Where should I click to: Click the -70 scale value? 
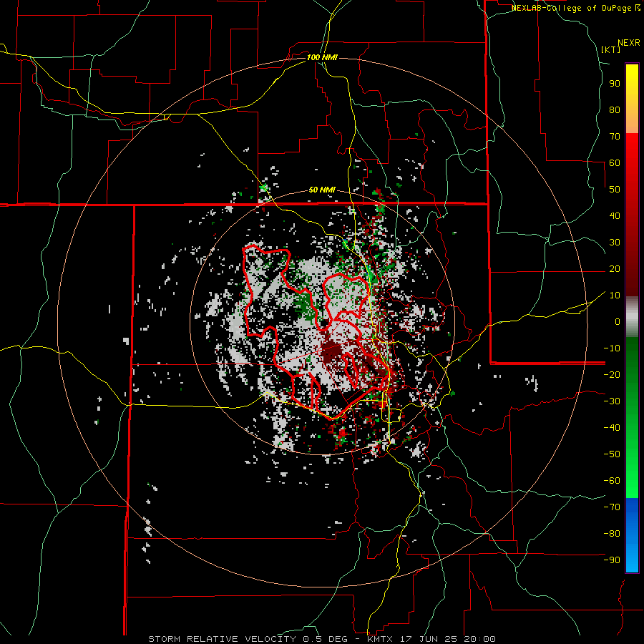coord(612,507)
